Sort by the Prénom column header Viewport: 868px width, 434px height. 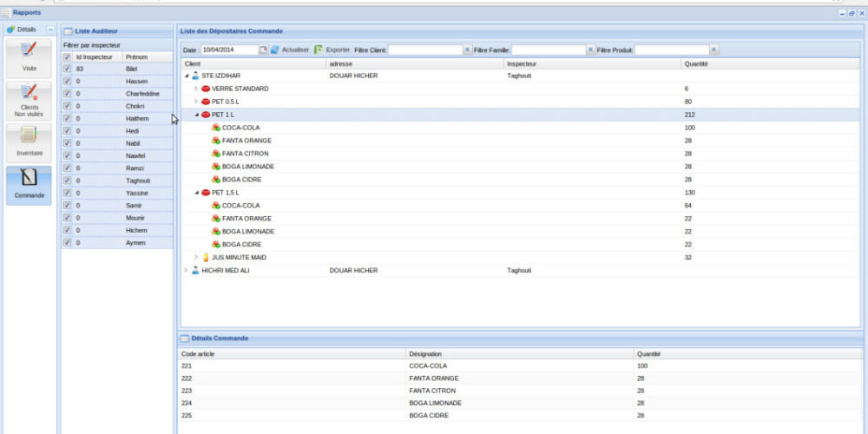click(x=135, y=56)
